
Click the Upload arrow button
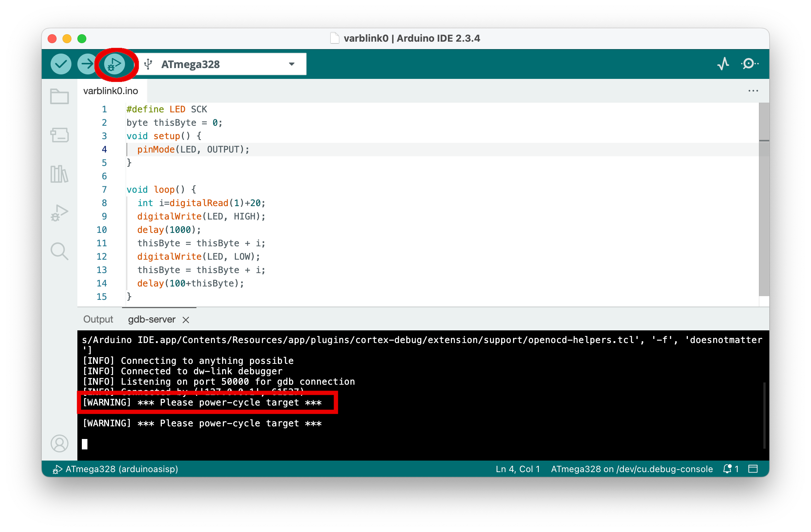(x=87, y=64)
